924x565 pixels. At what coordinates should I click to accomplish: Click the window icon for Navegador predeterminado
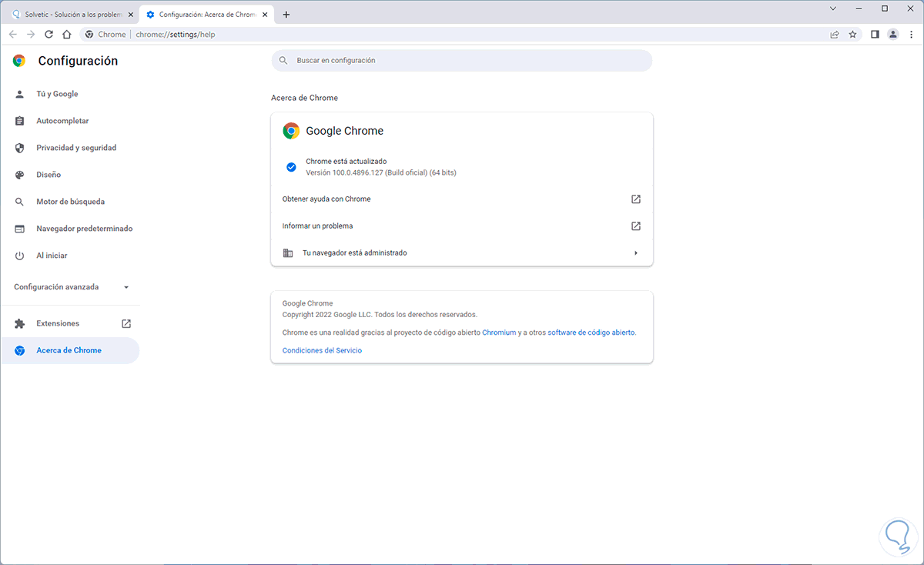pyautogui.click(x=20, y=229)
